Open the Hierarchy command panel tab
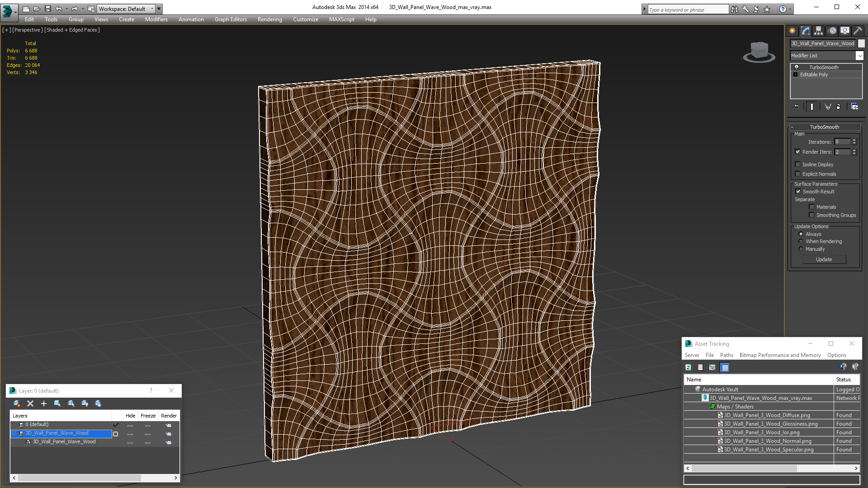Image resolution: width=868 pixels, height=488 pixels. tap(818, 31)
